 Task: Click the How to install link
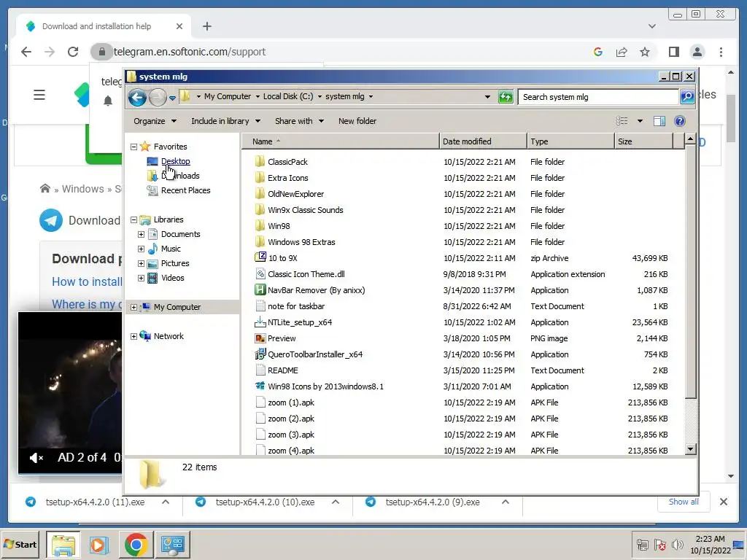87,282
